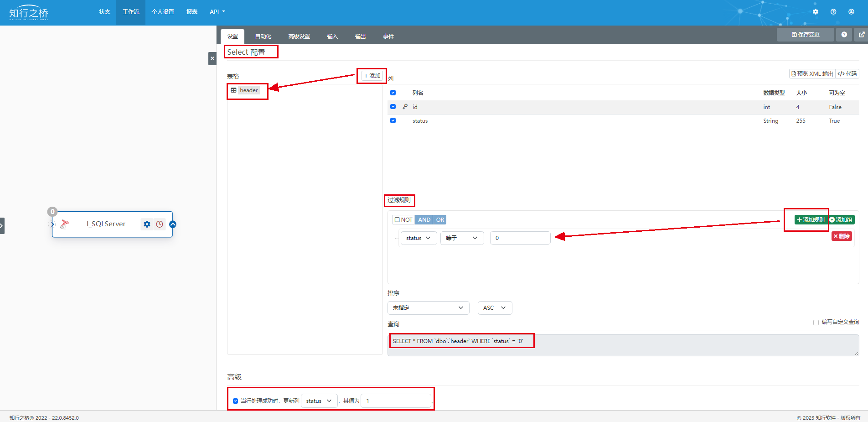The image size is (868, 422).
Task: Switch to the 设置 tab
Action: point(232,36)
